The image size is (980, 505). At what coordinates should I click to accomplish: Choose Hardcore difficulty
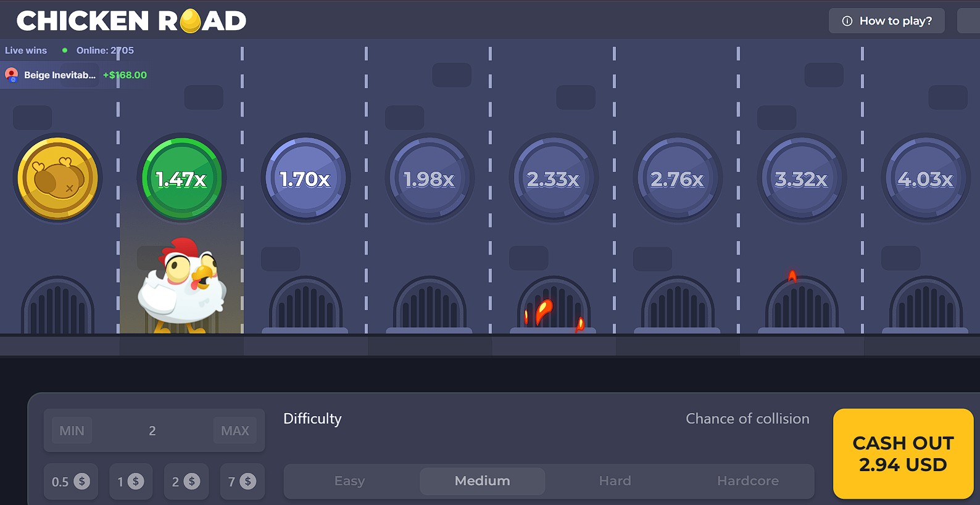pyautogui.click(x=747, y=481)
